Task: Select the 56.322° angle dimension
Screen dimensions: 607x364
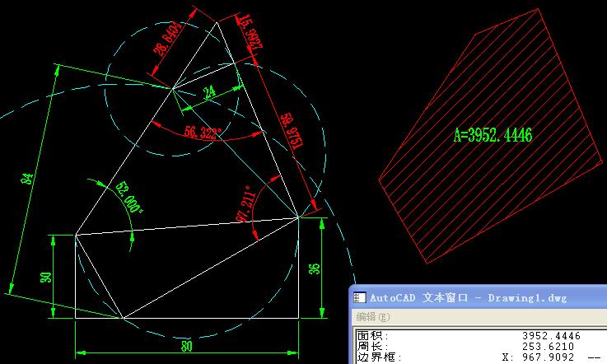Action: pos(203,133)
